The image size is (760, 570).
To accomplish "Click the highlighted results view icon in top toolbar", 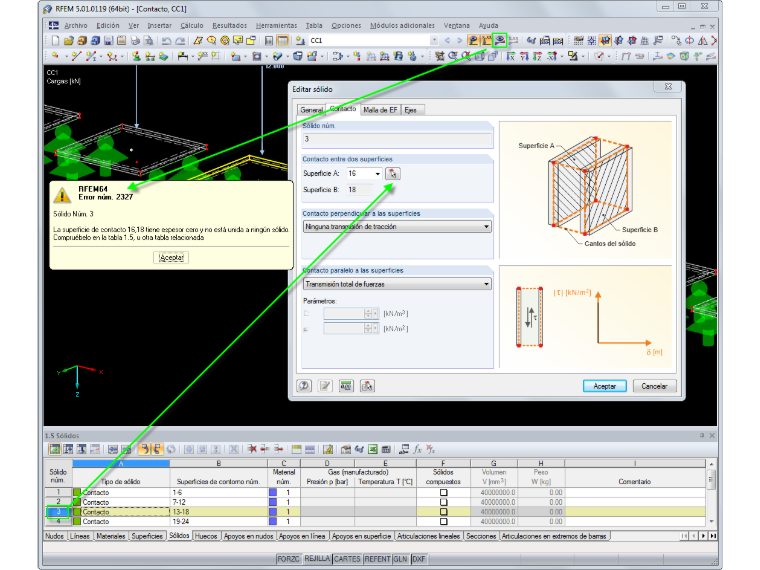I will click(499, 40).
